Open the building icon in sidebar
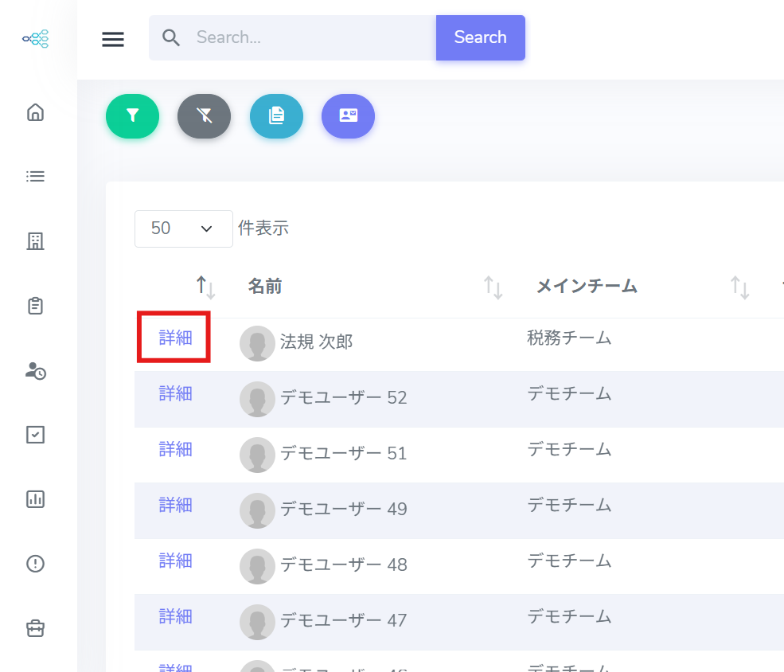The width and height of the screenshot is (784, 672). 35,241
